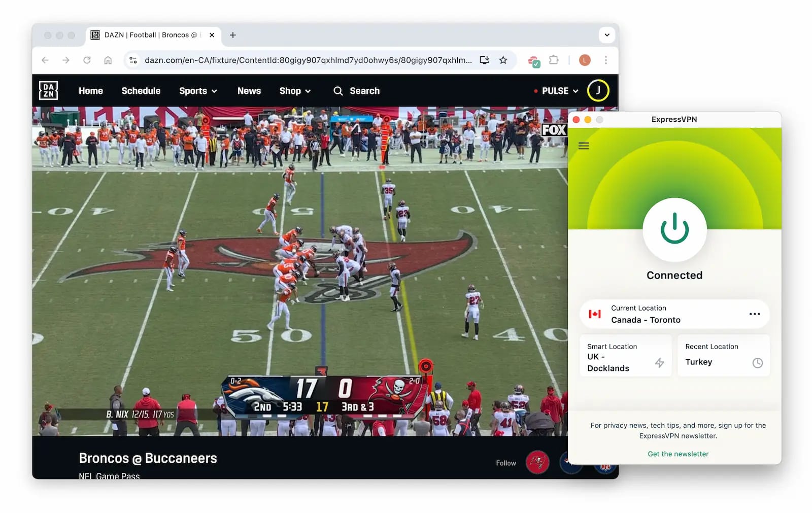Toggle the ExpressVPN power button

click(x=674, y=229)
